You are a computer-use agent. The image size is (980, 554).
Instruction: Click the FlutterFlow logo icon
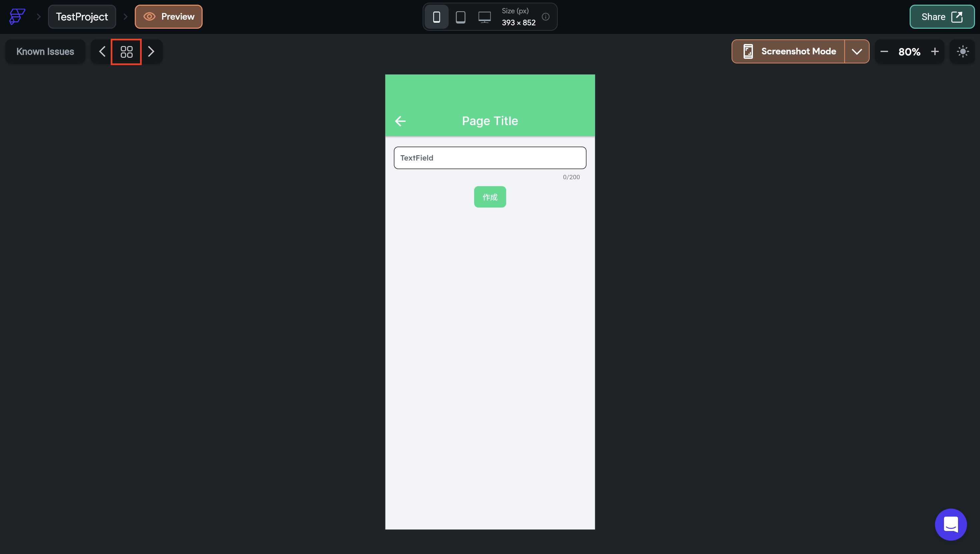coord(17,16)
